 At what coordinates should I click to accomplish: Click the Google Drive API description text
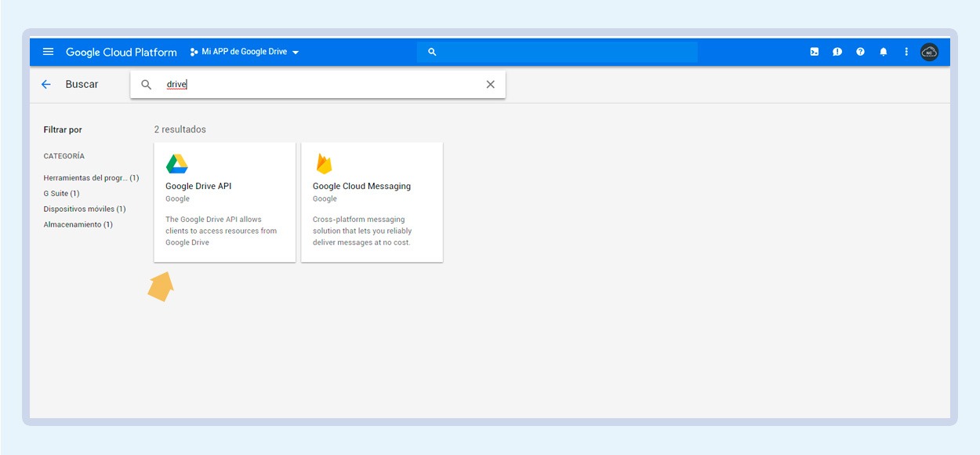[221, 231]
